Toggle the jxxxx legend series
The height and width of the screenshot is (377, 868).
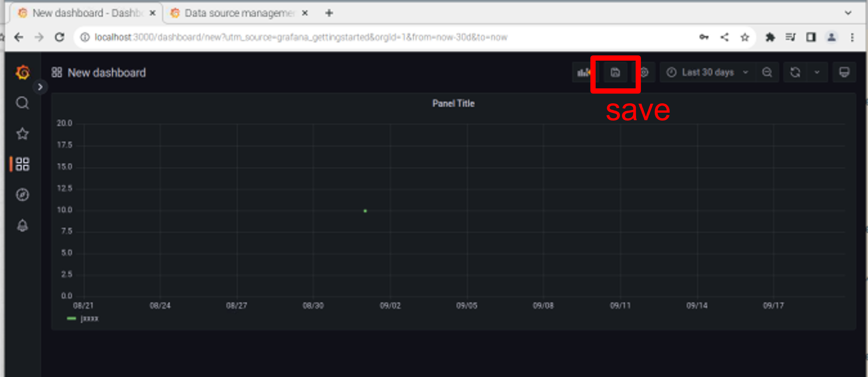89,319
